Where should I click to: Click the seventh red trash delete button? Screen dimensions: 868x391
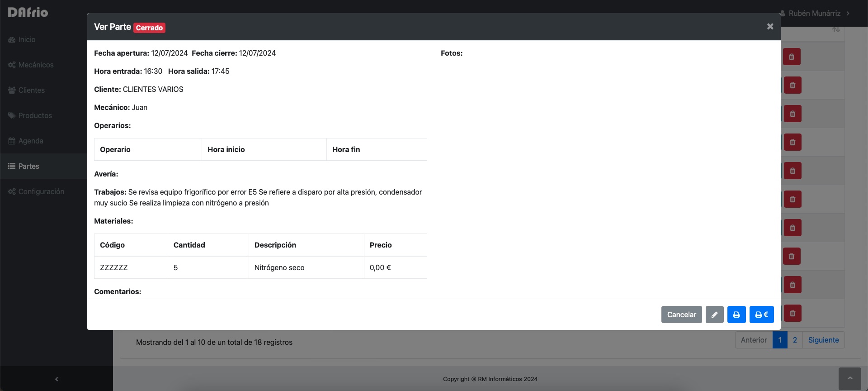(793, 228)
